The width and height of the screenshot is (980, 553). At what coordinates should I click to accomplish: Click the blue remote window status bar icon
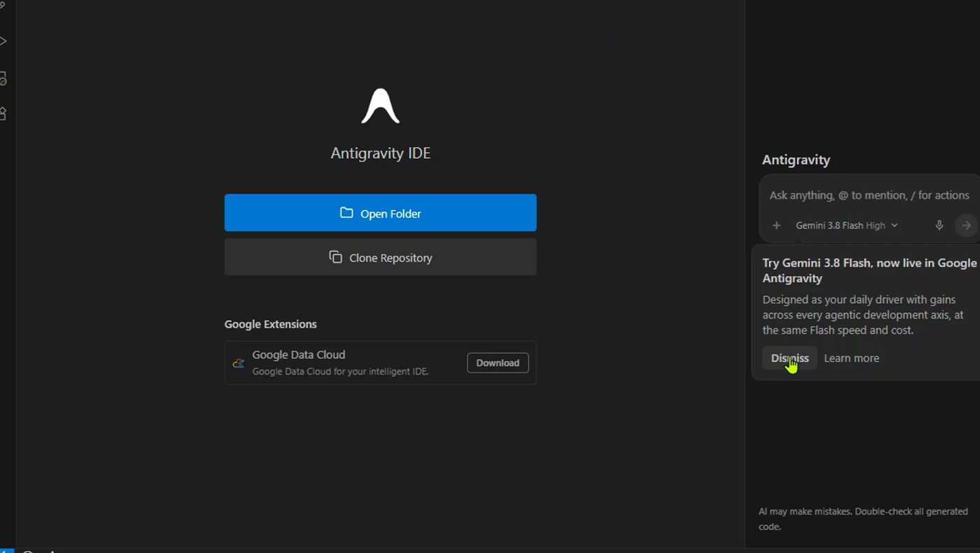click(6, 551)
